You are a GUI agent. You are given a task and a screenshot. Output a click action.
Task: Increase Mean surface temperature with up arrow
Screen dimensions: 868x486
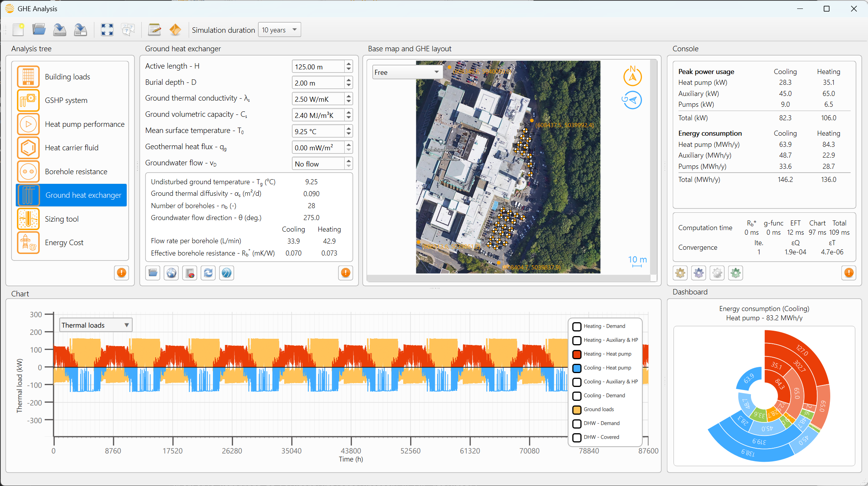349,128
